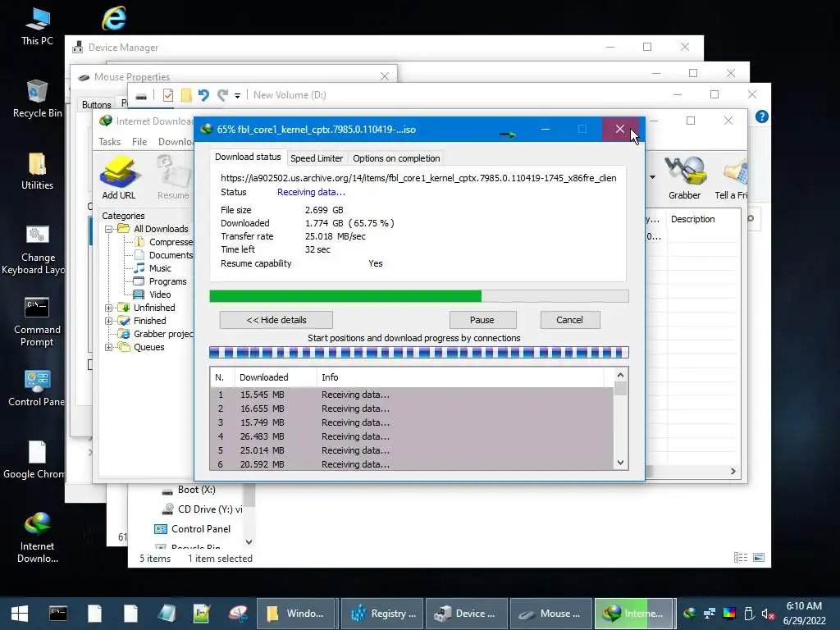Open the Grabber tool in IDM

[x=684, y=177]
